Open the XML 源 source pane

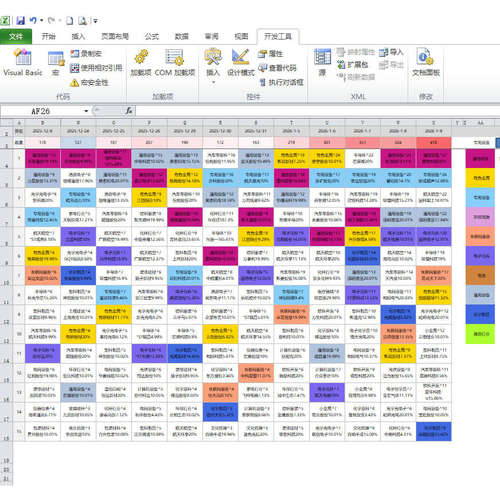click(x=322, y=63)
